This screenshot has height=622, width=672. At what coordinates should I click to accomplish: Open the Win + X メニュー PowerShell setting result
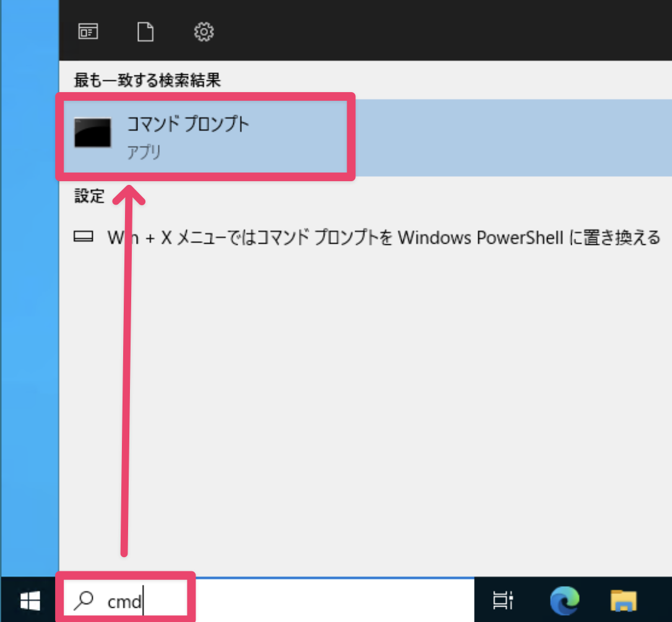(384, 237)
